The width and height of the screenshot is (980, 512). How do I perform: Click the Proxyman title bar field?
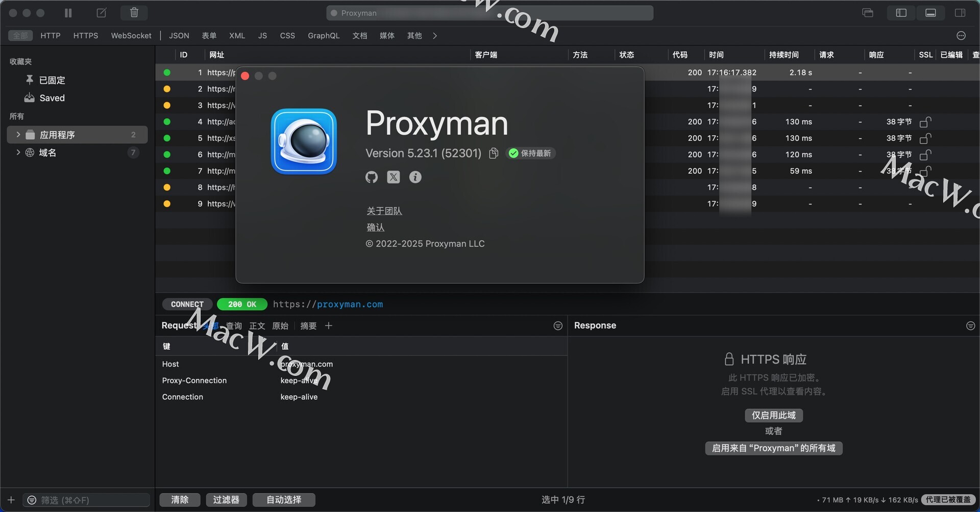[489, 13]
